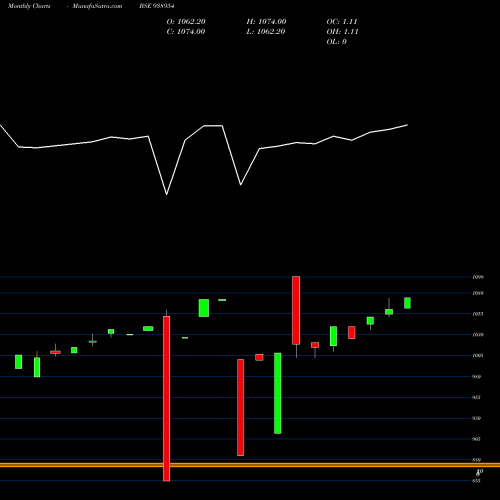Click the 1053 price axis label
The width and height of the screenshot is (500, 500).
click(x=478, y=314)
